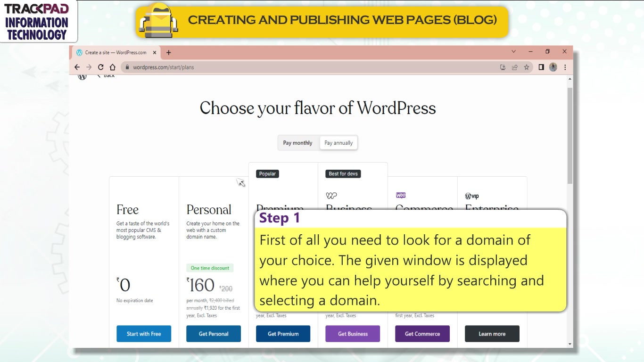
Task: Open the Chrome profile avatar
Action: pyautogui.click(x=553, y=67)
